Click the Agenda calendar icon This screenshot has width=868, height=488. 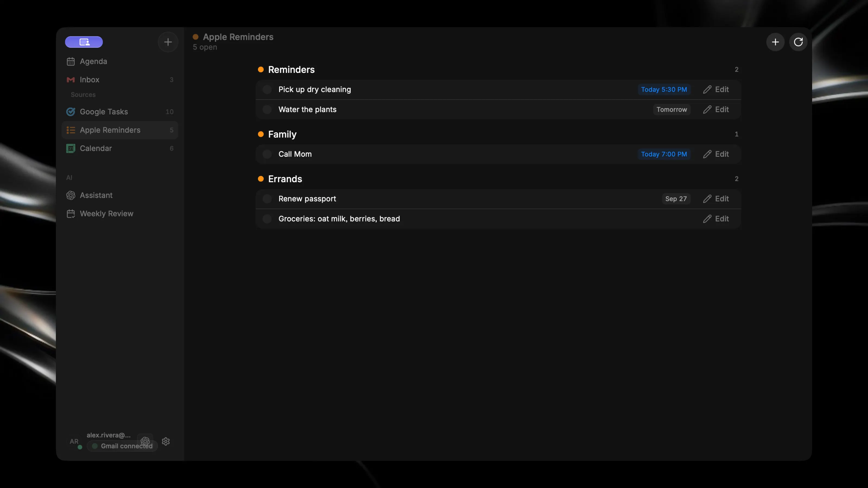[x=71, y=61]
